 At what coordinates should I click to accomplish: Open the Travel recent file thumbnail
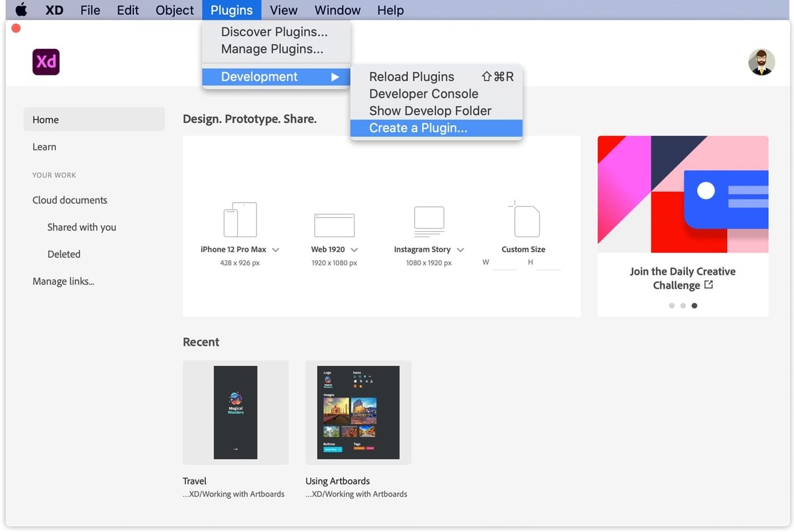pyautogui.click(x=235, y=412)
